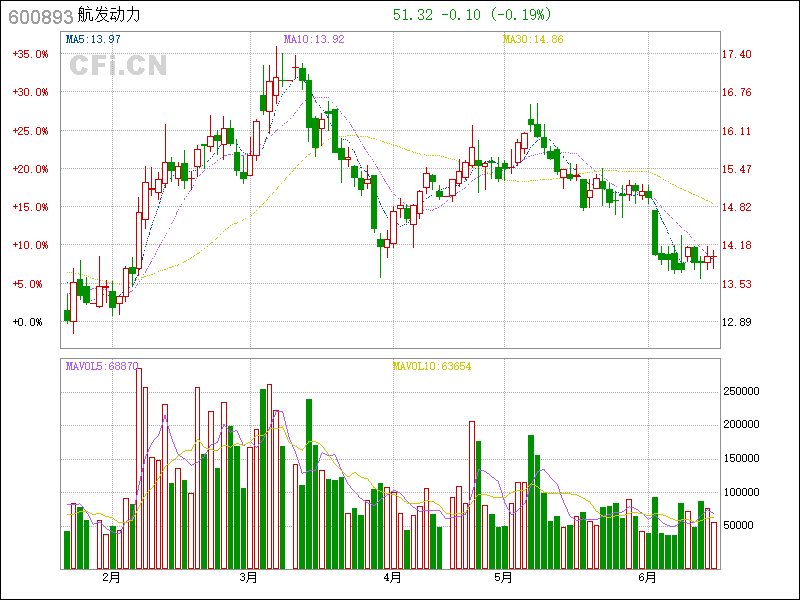Click the (-0.19%) change percentage
Image resolution: width=800 pixels, height=600 pixels.
coord(521,15)
